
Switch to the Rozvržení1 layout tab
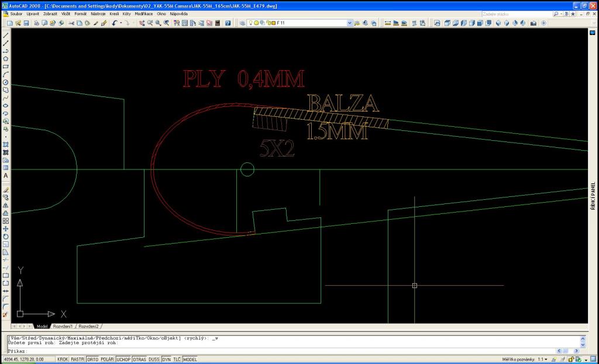pyautogui.click(x=63, y=326)
